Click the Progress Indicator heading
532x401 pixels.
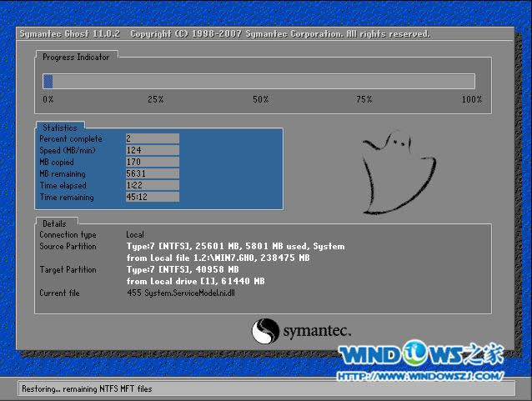[x=75, y=57]
